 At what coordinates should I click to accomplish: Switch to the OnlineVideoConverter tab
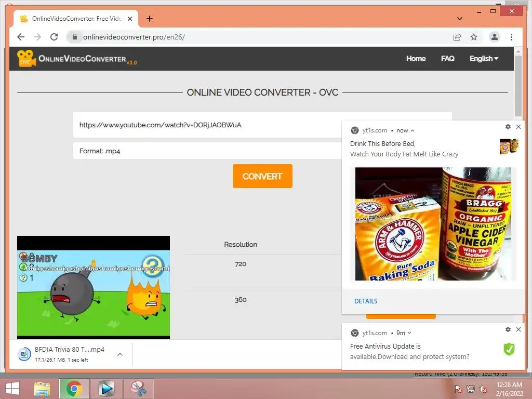coord(76,19)
